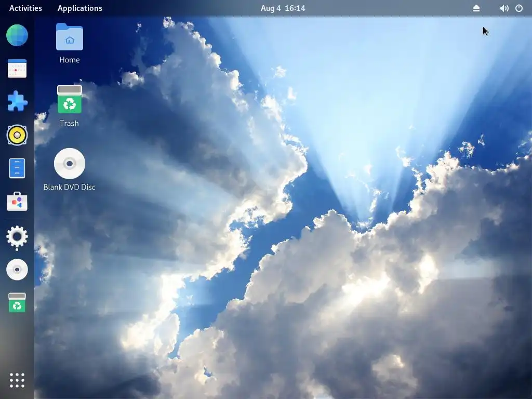
Task: Open the web browser from the dock
Action: pos(17,35)
